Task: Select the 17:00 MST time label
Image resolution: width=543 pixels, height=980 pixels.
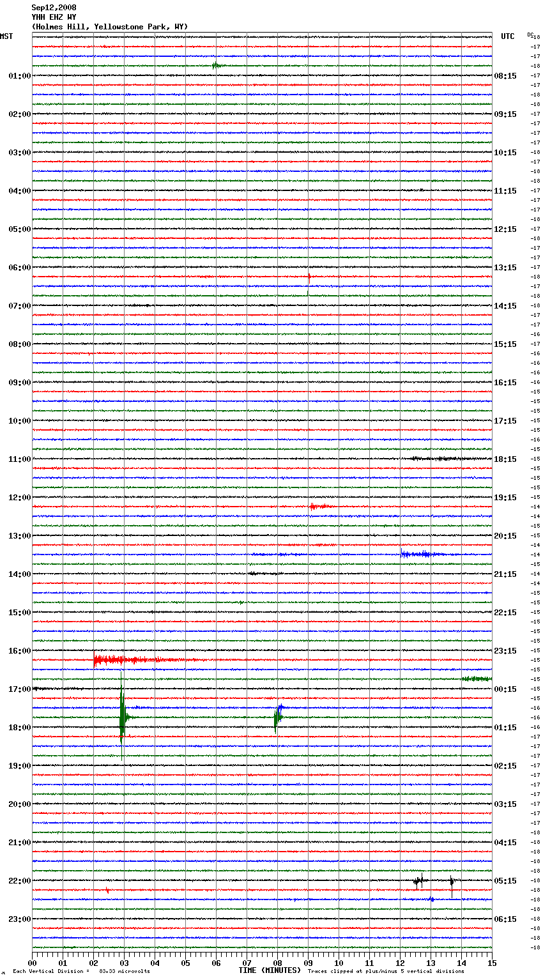Action: pos(20,689)
